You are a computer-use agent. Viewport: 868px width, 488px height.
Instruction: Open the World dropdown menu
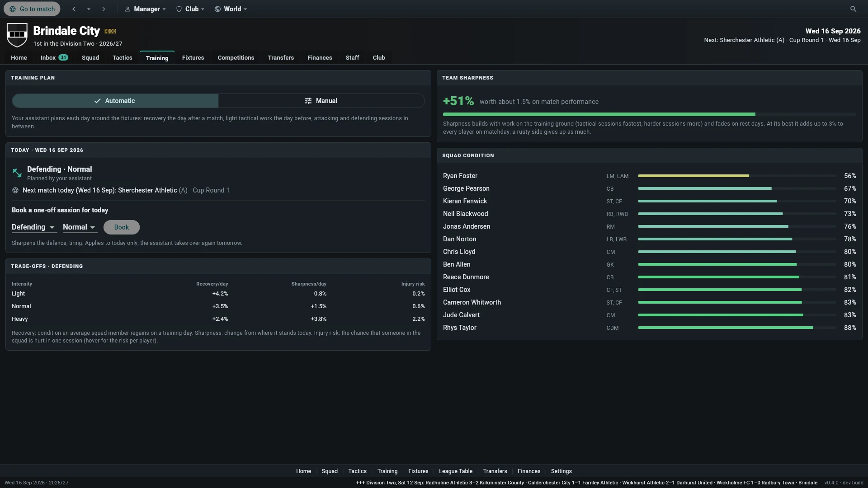231,9
